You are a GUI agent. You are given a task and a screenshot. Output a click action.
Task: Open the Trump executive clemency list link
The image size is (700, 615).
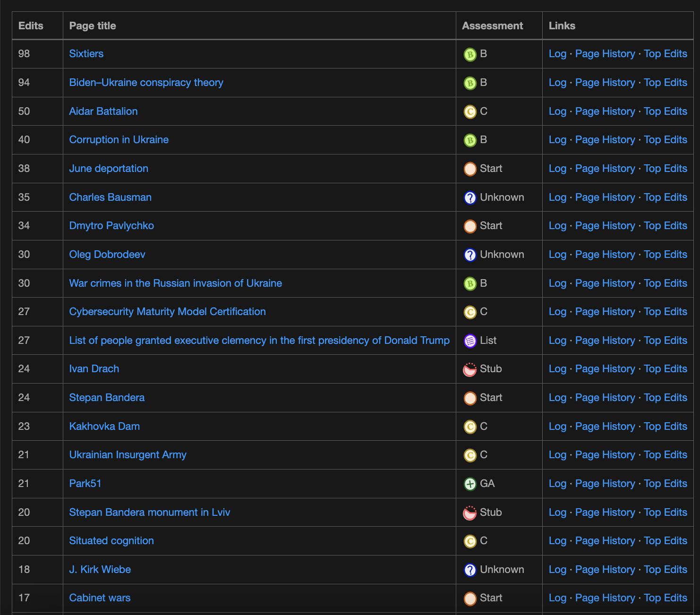(x=259, y=341)
